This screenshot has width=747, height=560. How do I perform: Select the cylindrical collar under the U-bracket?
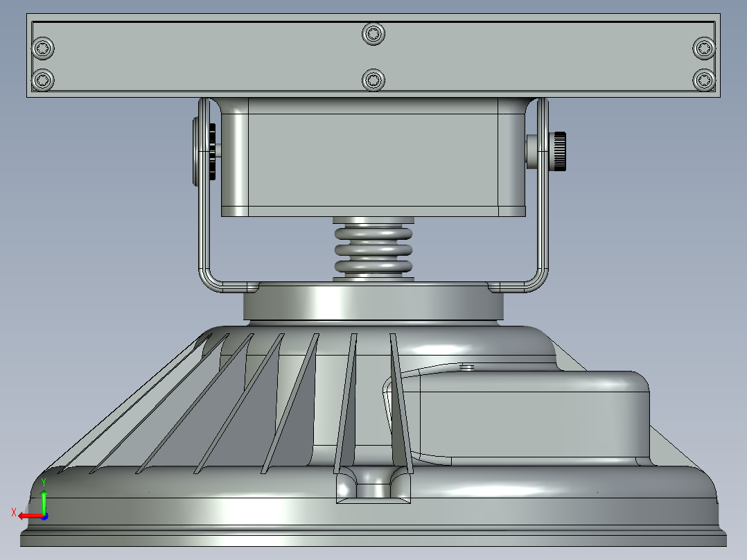click(373, 301)
